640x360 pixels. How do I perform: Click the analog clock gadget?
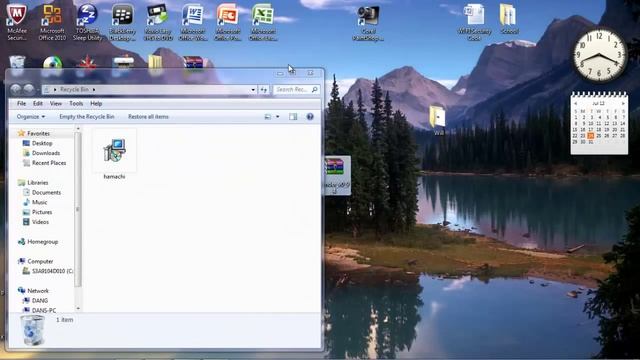(599, 55)
